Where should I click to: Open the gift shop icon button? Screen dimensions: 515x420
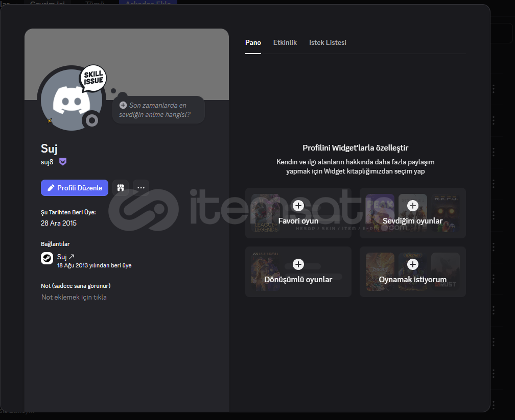click(121, 188)
